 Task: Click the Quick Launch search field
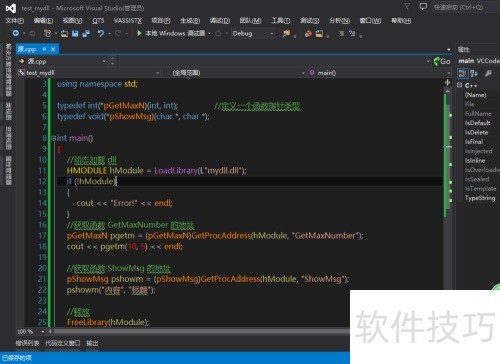click(x=466, y=7)
